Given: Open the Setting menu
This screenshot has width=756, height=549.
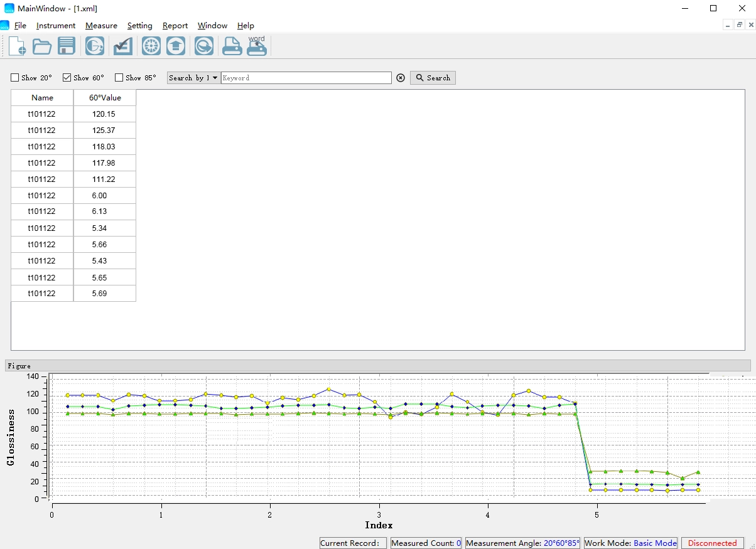Looking at the screenshot, I should (139, 26).
